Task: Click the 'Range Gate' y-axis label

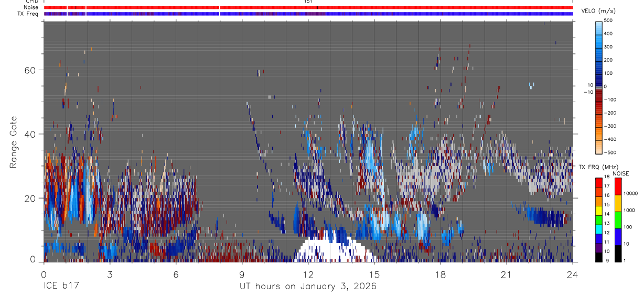Action: [14, 142]
